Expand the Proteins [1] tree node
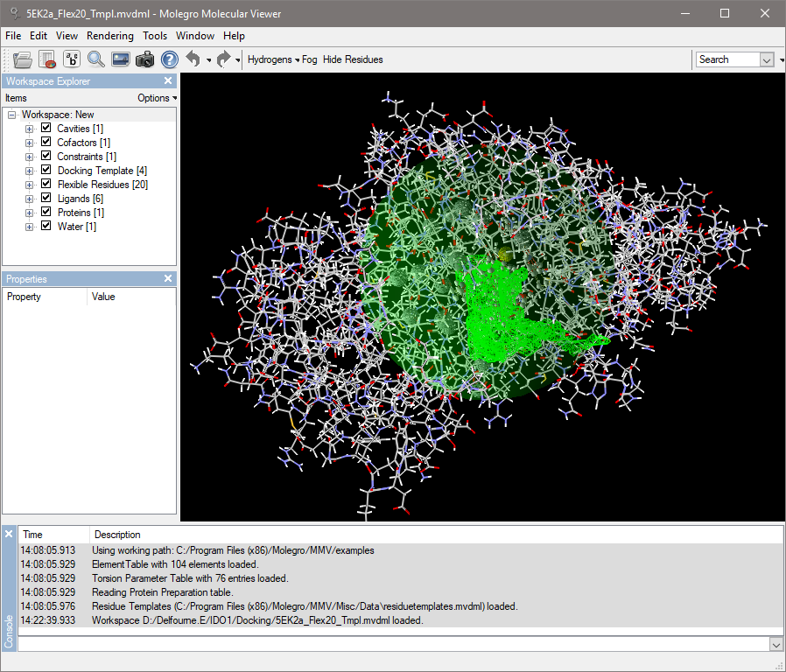This screenshot has height=672, width=786. [30, 213]
